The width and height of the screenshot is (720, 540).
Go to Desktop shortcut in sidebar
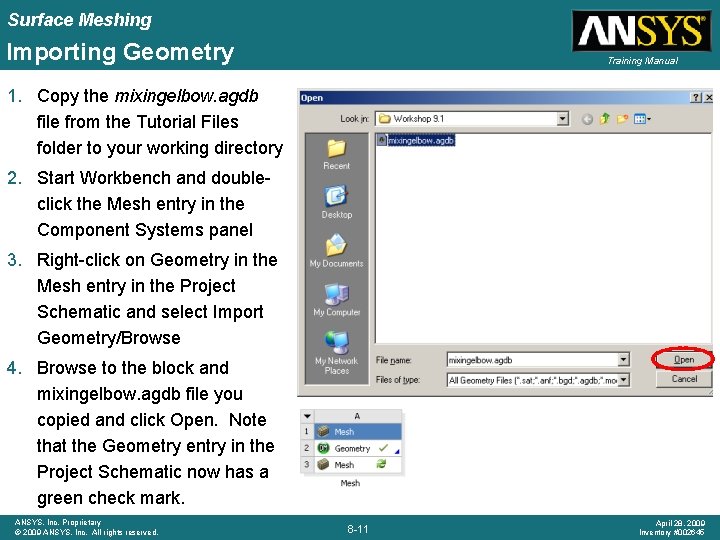[x=336, y=202]
